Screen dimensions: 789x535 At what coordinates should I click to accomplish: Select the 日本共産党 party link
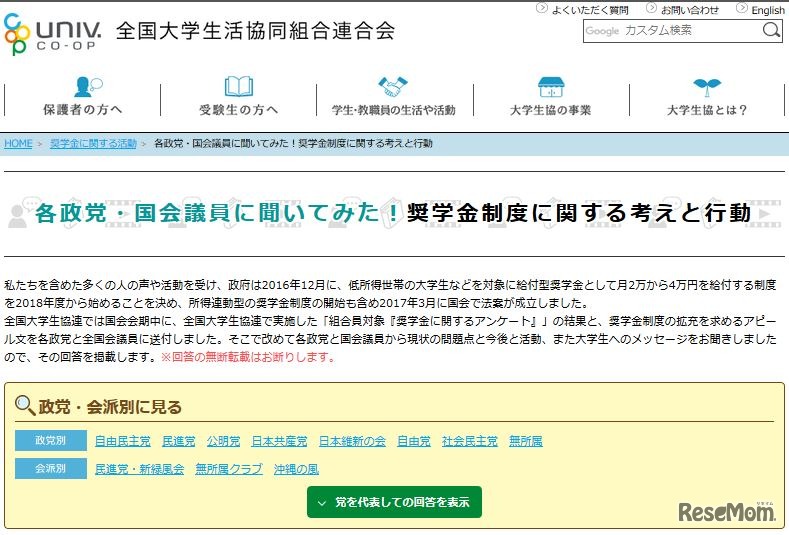(x=279, y=441)
